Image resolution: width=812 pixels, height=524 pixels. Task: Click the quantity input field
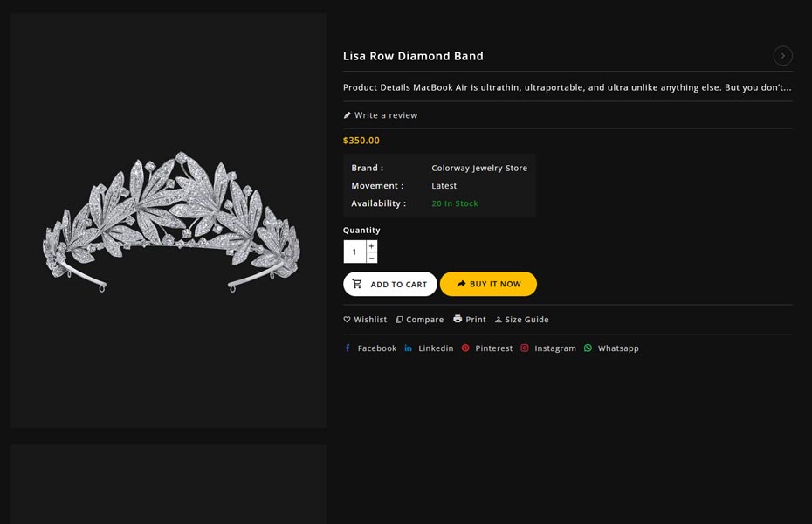click(x=354, y=252)
